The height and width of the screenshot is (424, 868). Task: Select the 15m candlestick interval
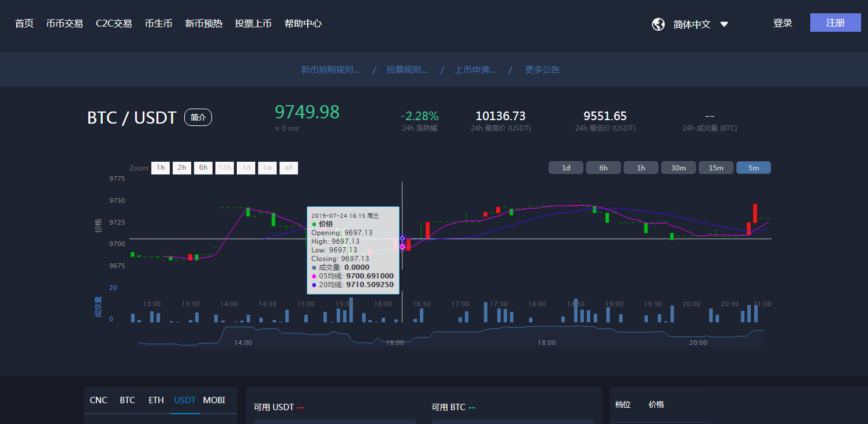[716, 168]
